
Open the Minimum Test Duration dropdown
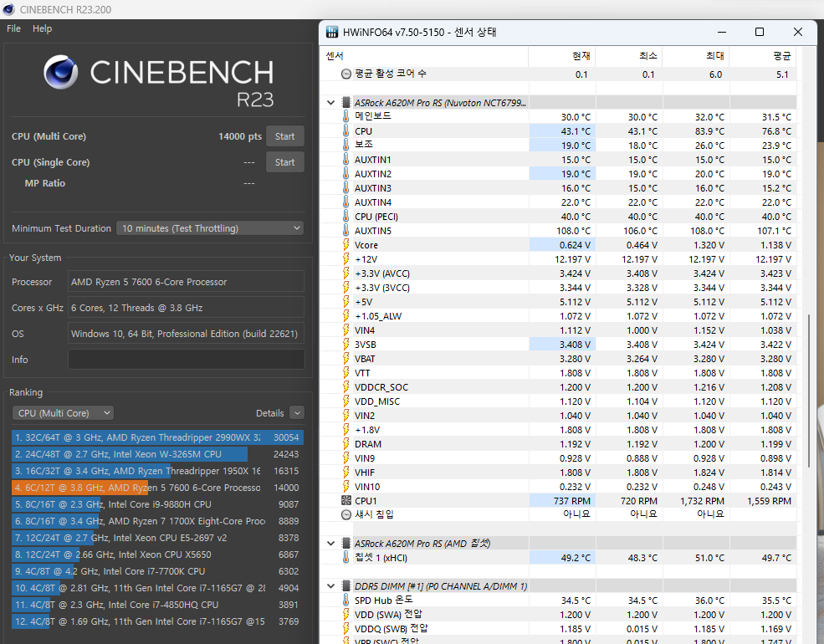[x=210, y=228]
